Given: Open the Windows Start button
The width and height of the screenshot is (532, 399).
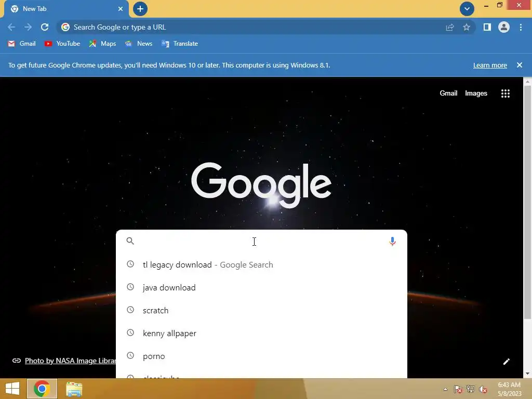Looking at the screenshot, I should point(12,389).
